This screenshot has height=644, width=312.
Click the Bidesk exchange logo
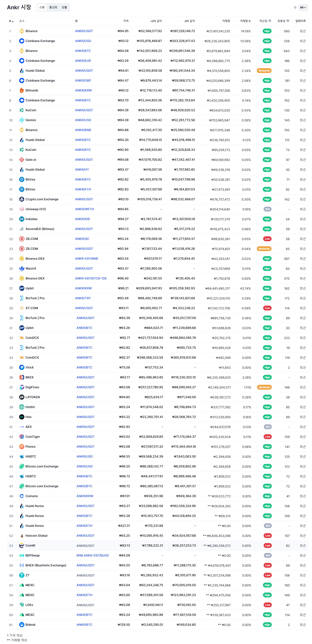click(x=22, y=625)
